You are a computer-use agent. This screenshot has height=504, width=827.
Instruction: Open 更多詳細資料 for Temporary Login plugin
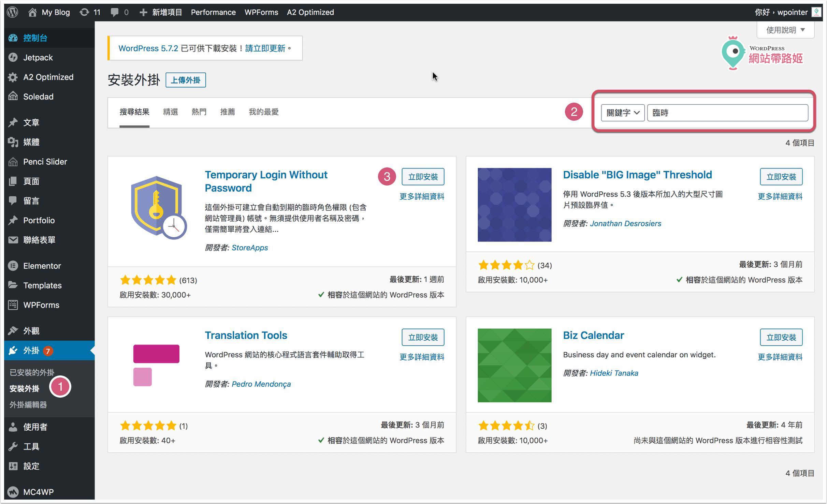422,196
